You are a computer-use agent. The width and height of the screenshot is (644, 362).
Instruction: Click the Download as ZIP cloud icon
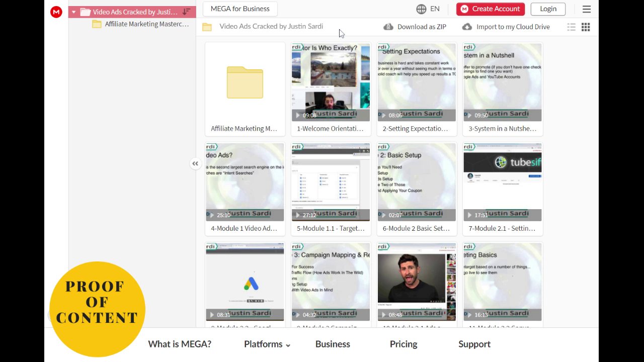388,27
